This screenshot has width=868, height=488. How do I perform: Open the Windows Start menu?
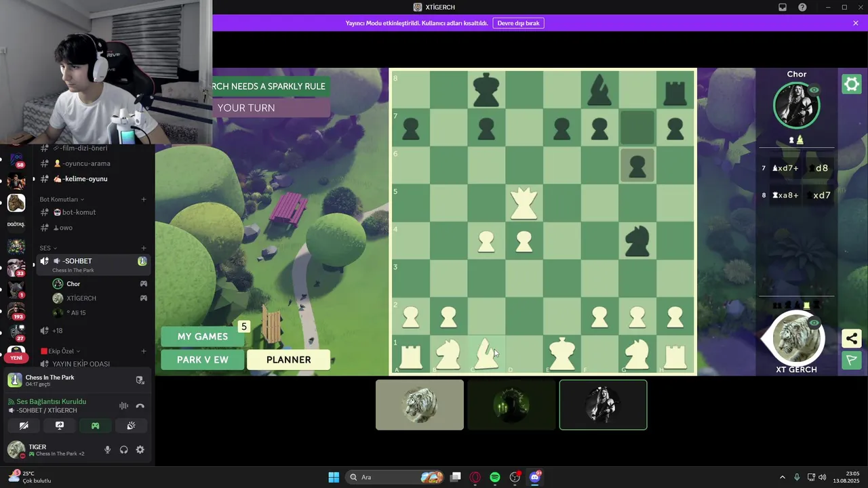click(334, 477)
